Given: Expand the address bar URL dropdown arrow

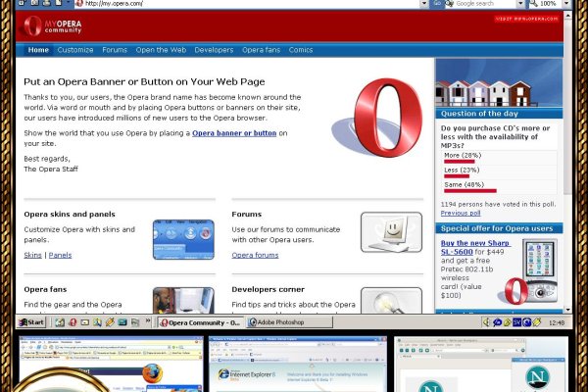Looking at the screenshot, I should [x=425, y=4].
